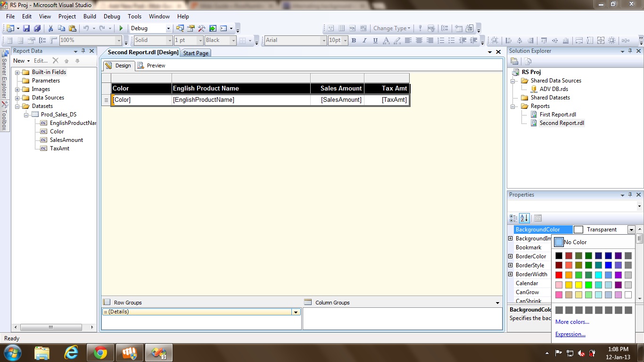Click the Categorized view icon in Properties
Screen dimensions: 644x362
[x=513, y=218]
